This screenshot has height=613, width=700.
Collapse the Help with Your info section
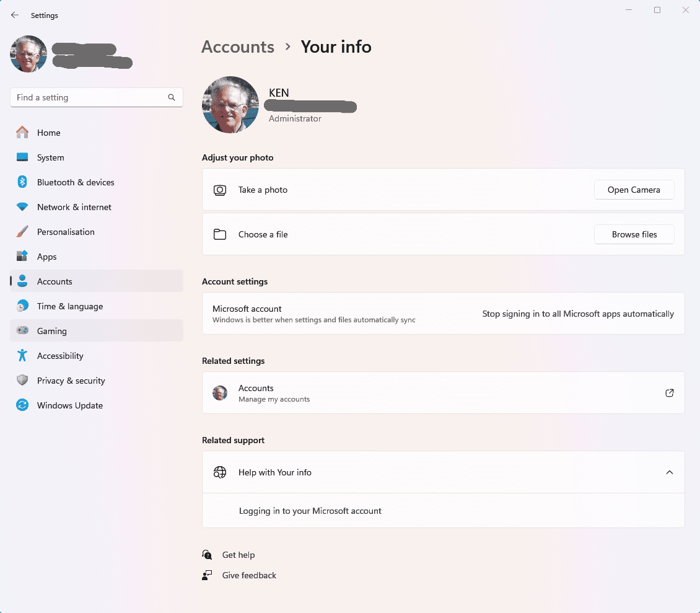[x=669, y=472]
